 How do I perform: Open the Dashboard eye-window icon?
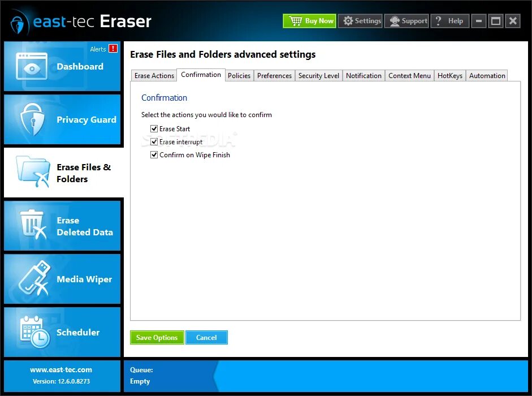pyautogui.click(x=32, y=66)
